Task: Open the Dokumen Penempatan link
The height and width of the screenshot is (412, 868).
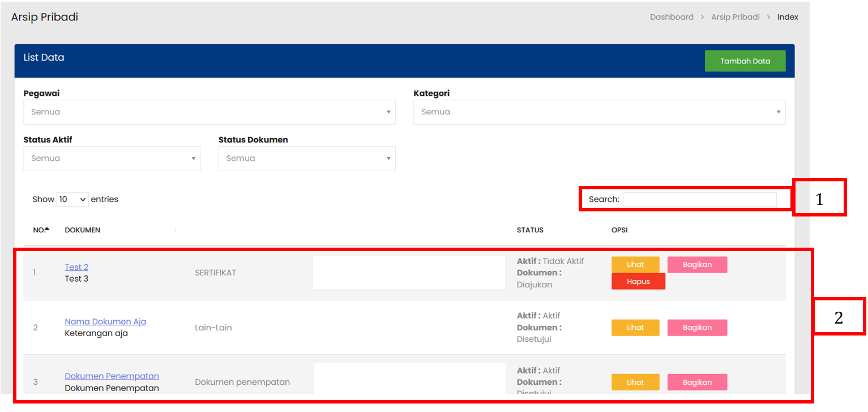Action: click(x=112, y=376)
